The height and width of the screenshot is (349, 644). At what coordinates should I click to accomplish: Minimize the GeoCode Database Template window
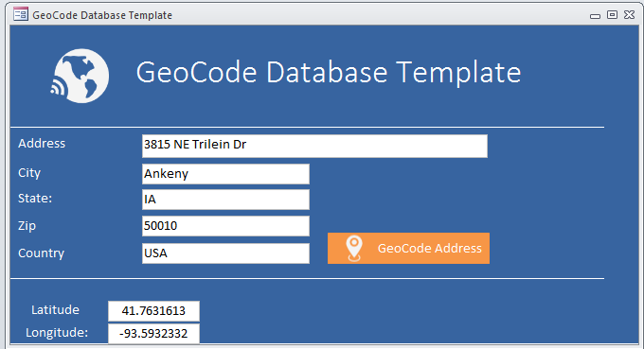tap(595, 15)
